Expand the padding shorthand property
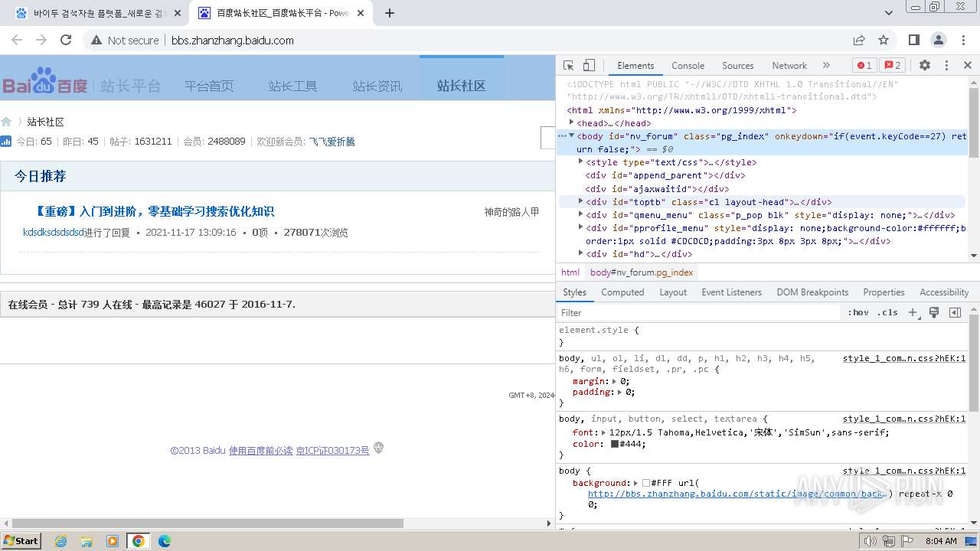 point(619,392)
